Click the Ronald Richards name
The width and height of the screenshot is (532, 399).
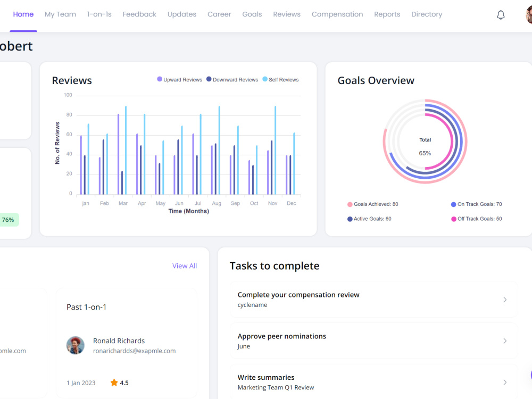click(119, 340)
